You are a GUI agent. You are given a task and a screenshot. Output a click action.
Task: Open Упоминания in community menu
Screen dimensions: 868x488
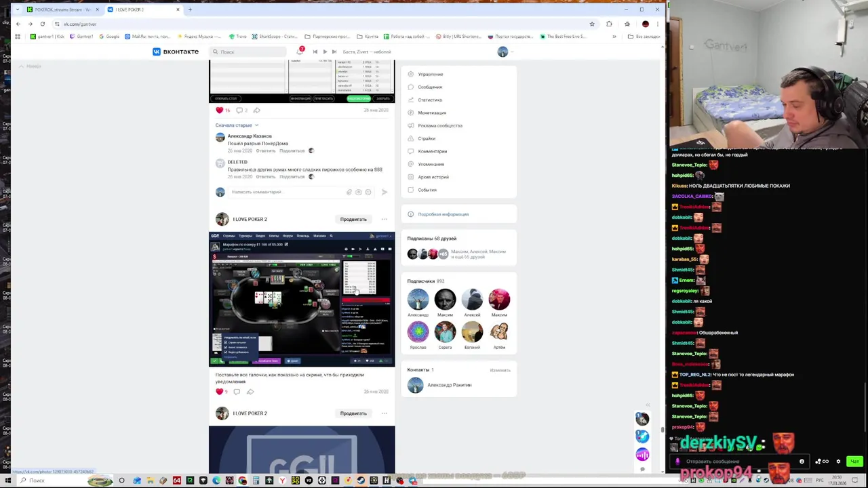coord(431,164)
